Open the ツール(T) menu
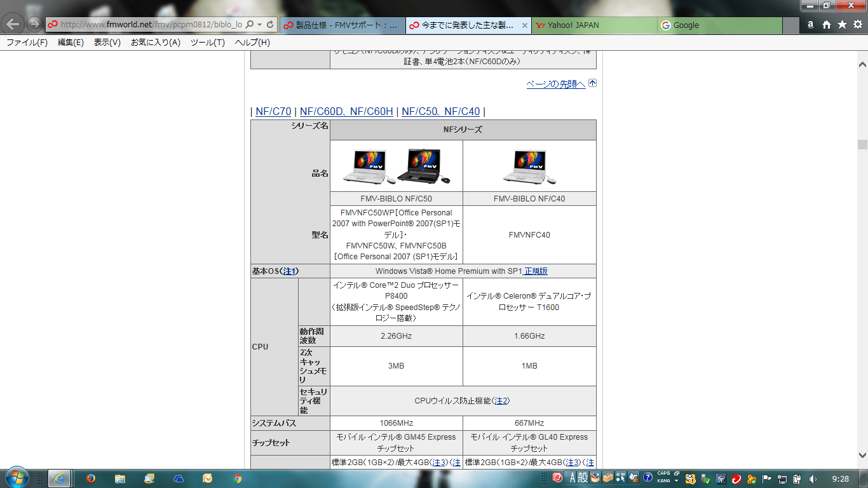The height and width of the screenshot is (488, 868). tap(208, 43)
